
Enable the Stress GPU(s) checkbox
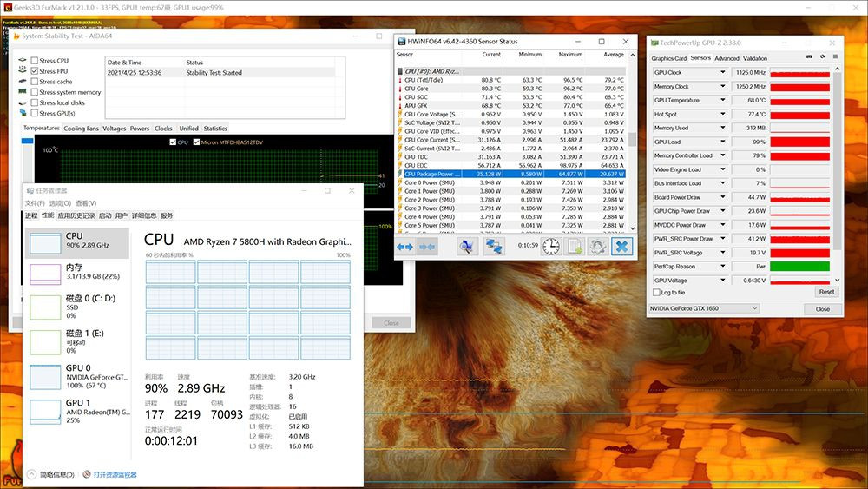(x=35, y=114)
